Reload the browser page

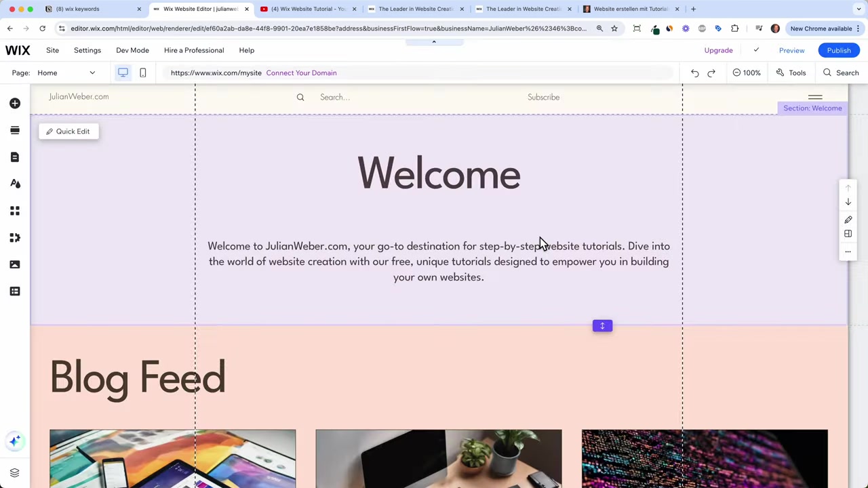[x=42, y=28]
